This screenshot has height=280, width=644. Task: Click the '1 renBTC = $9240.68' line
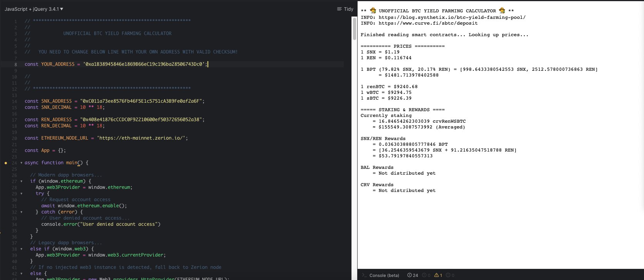(389, 87)
